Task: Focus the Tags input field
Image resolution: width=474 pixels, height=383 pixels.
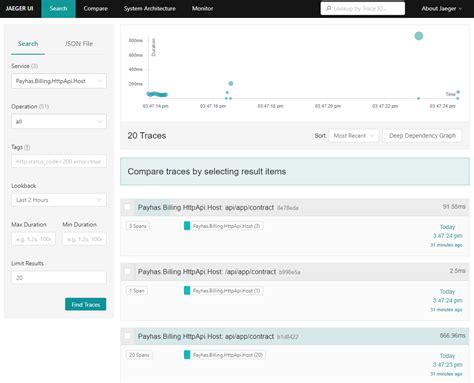Action: coord(59,161)
